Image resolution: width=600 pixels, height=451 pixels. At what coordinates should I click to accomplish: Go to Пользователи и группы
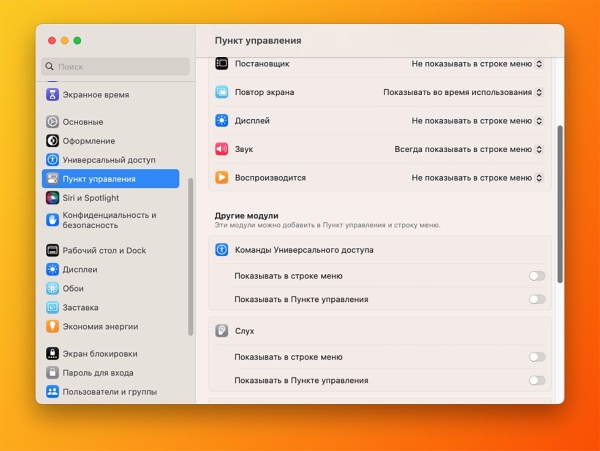pyautogui.click(x=109, y=392)
